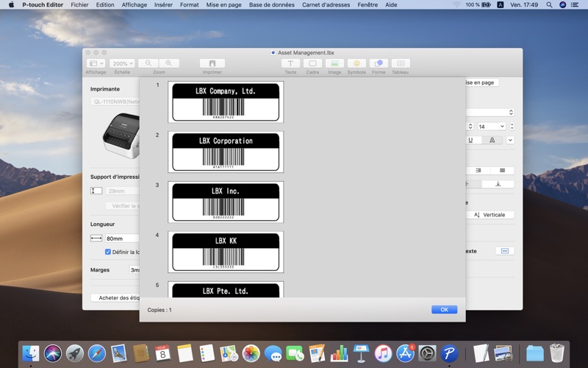Toggle the 'Définir la lo...' checkbox
The image size is (588, 368).
pyautogui.click(x=108, y=252)
